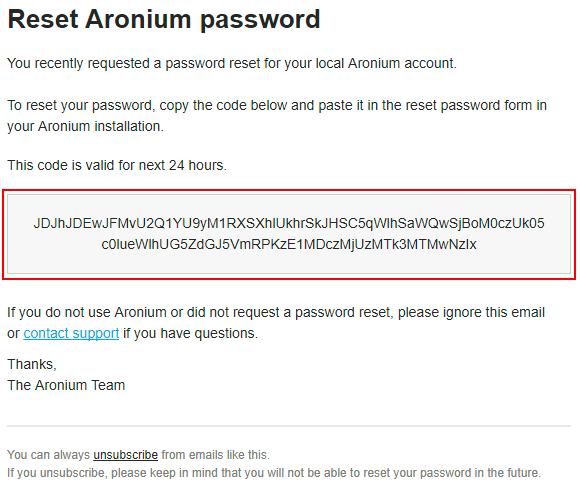
Task: Click the Reset Aronium password heading
Action: coord(164,19)
